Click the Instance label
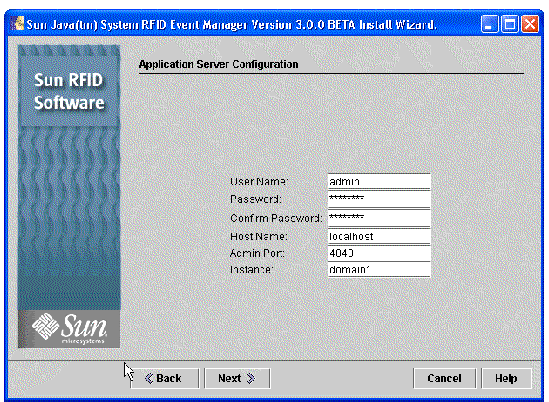The width and height of the screenshot is (549, 402). [251, 269]
